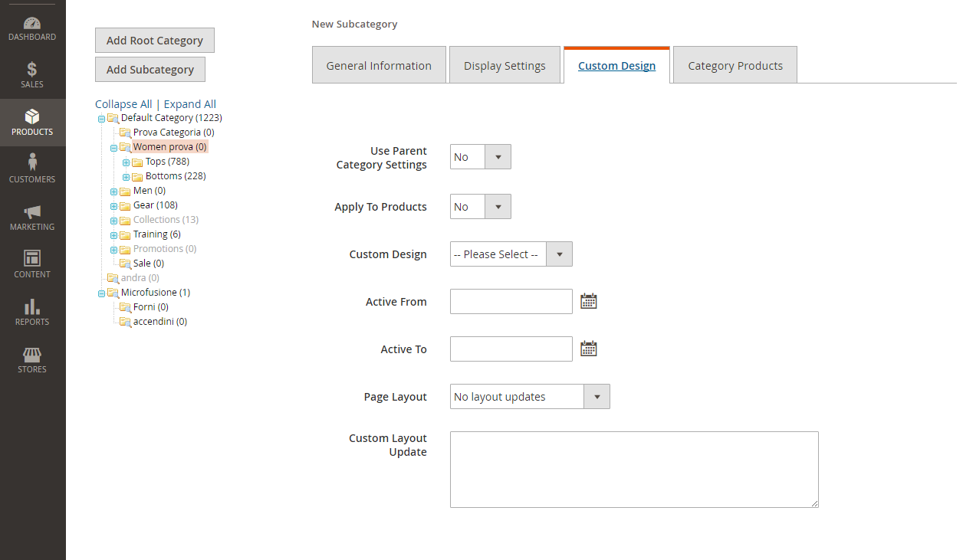
Task: Open the calendar picker for Active To
Action: (x=588, y=348)
